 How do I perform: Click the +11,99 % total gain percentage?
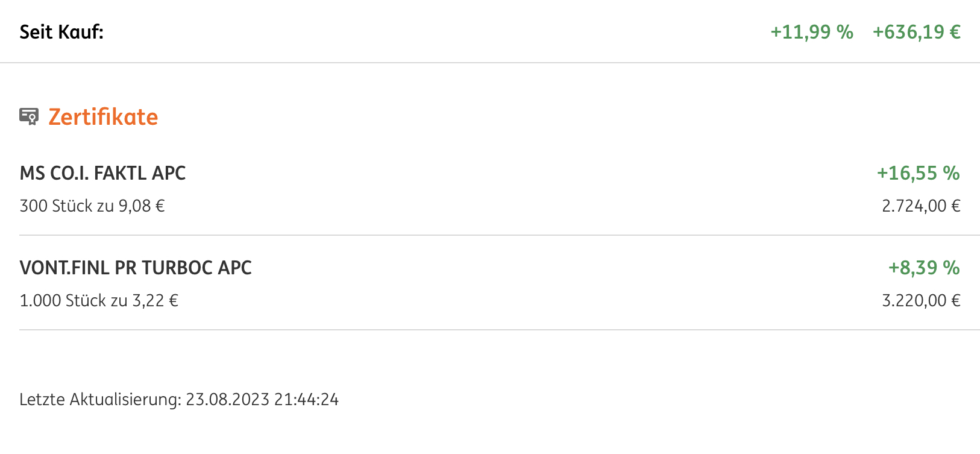pyautogui.click(x=812, y=32)
